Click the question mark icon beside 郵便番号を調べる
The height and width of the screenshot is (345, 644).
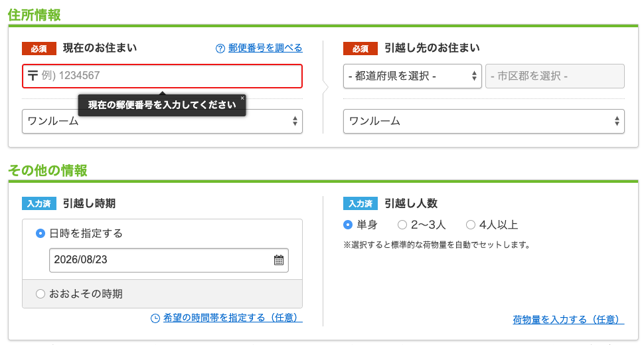220,49
